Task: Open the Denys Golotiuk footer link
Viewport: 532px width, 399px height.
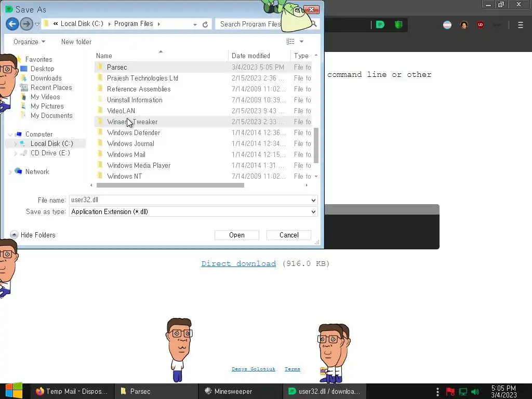Action: click(x=253, y=369)
